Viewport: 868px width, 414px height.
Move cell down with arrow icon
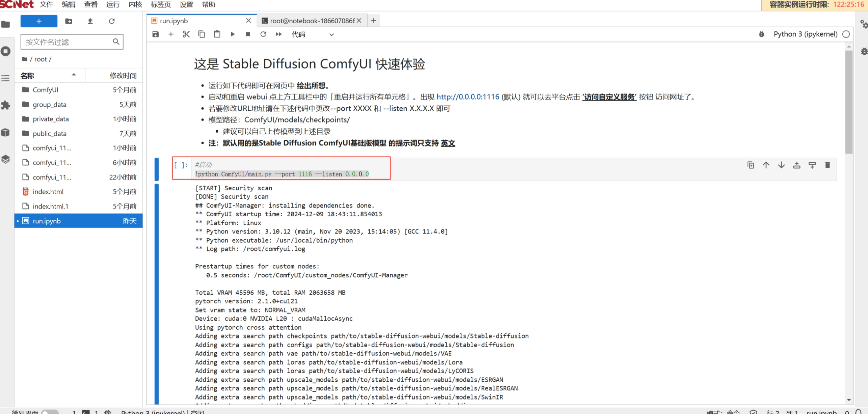pos(781,165)
